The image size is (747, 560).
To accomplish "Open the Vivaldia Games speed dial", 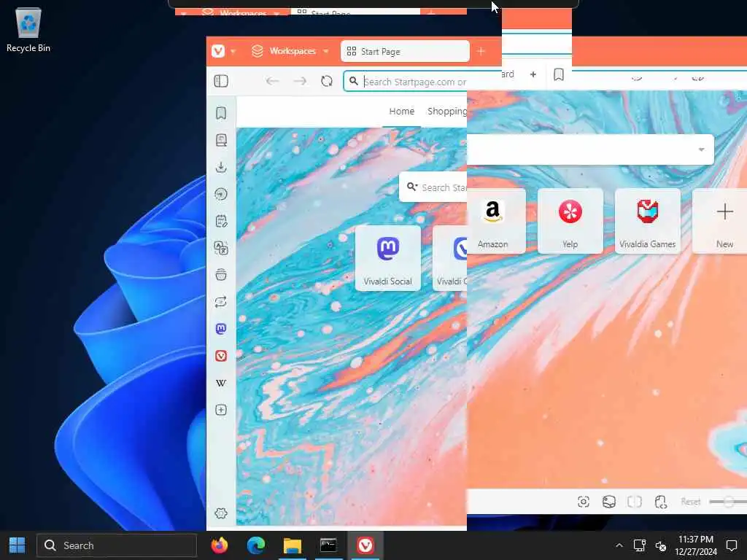I will click(648, 221).
